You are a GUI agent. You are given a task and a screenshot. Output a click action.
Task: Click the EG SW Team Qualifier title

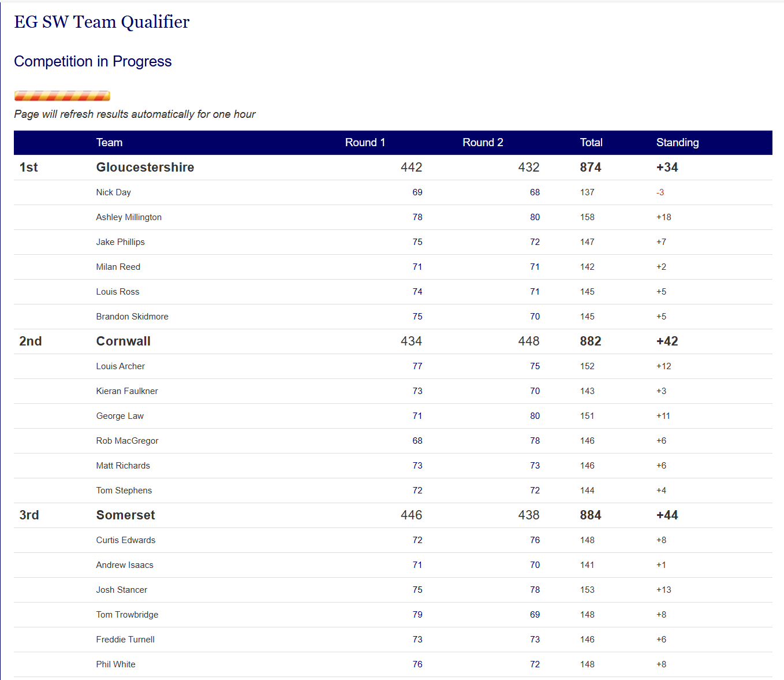point(102,22)
